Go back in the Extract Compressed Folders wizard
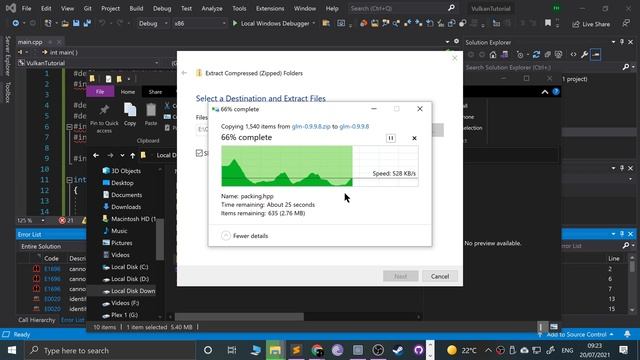This screenshot has height=360, width=640. click(184, 73)
